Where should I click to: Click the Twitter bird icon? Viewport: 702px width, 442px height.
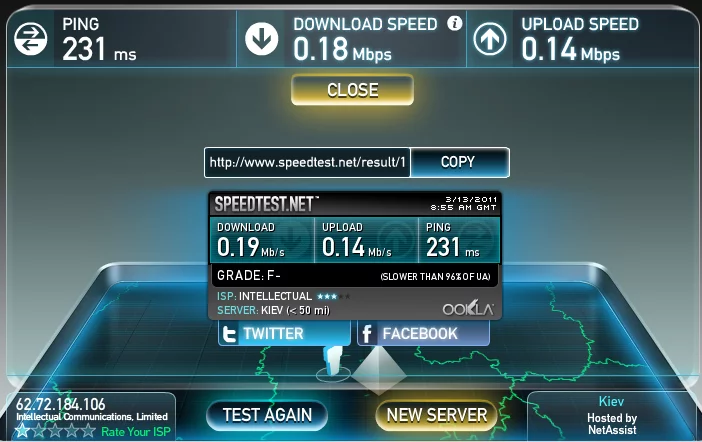(x=230, y=334)
